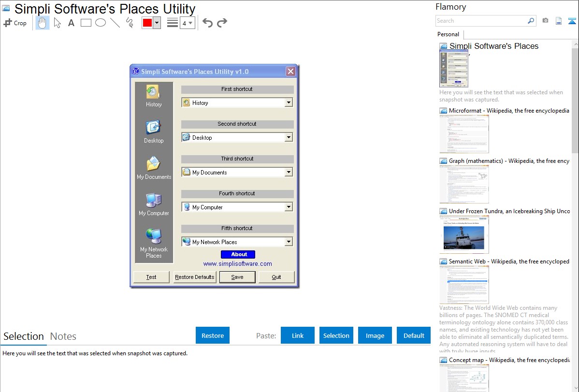Open the Under Frozen Tundra ship thumbnail
This screenshot has height=392, width=579.
click(x=464, y=234)
